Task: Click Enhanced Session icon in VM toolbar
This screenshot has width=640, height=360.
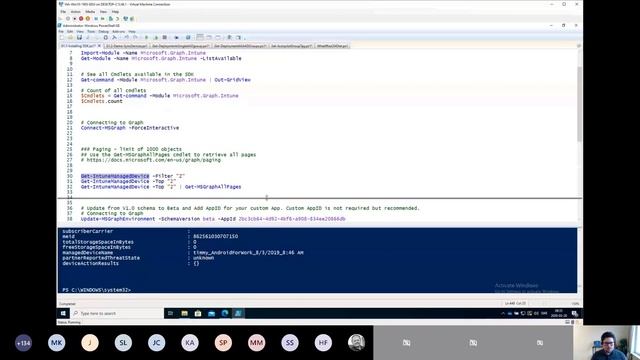Action: coord(125,19)
